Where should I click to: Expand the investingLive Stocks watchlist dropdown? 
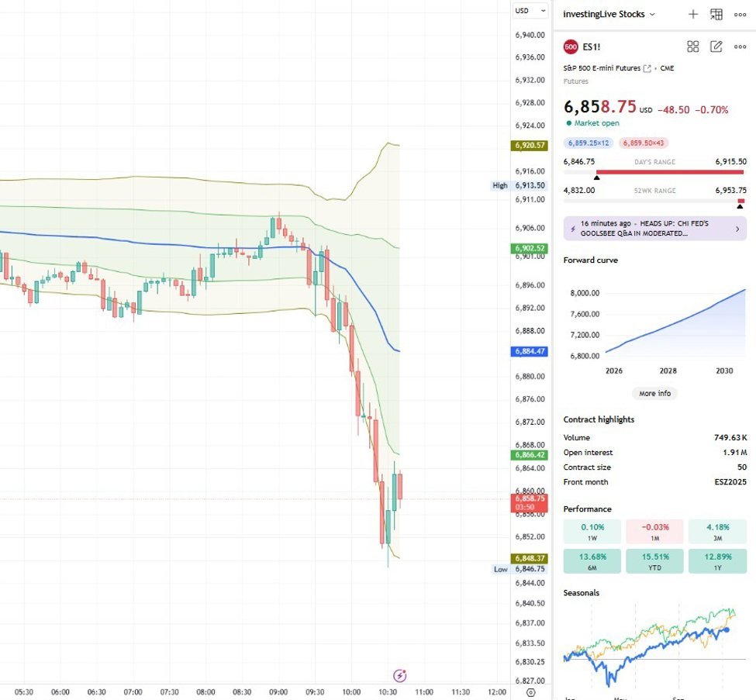coord(654,14)
